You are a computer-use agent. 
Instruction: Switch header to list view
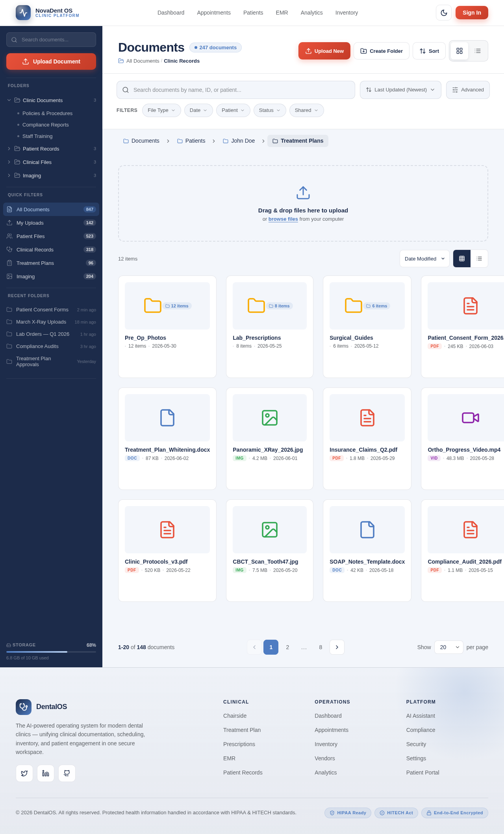[478, 51]
